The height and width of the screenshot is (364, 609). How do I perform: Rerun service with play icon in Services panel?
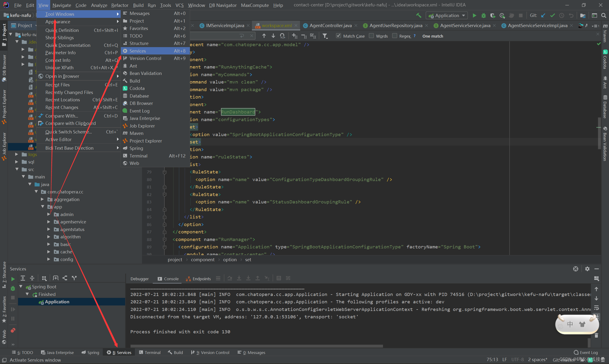pos(13,279)
